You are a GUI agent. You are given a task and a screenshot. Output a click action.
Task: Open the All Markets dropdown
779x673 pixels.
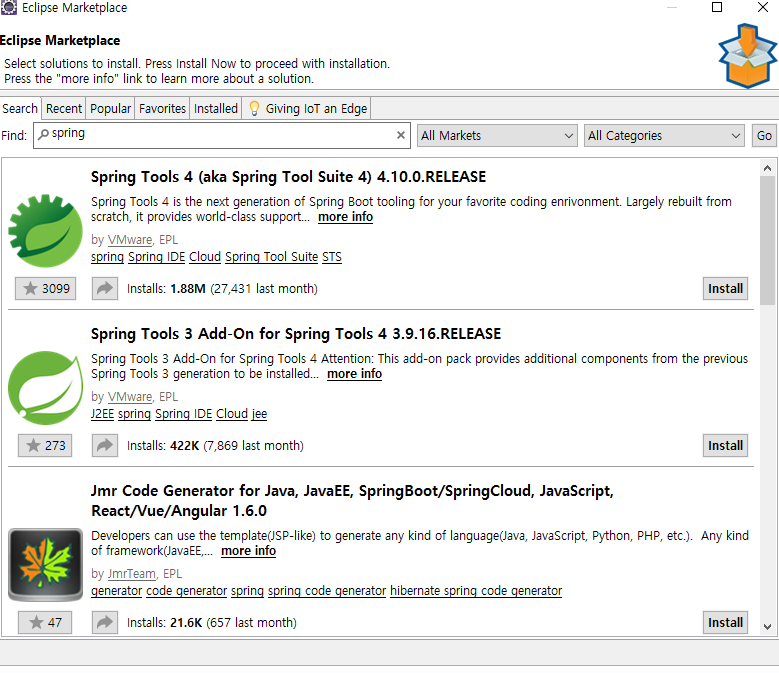[497, 136]
